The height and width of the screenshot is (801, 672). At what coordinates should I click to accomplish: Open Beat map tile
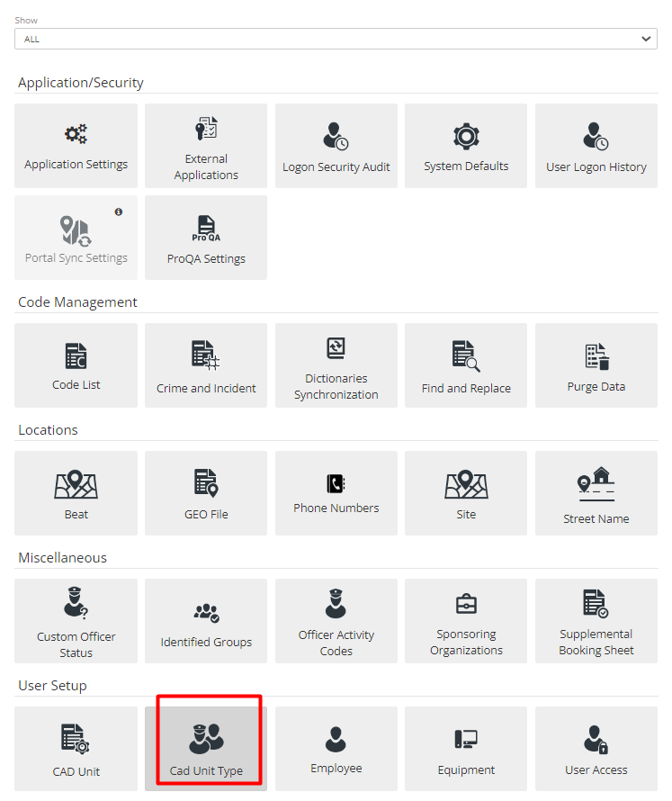(76, 493)
